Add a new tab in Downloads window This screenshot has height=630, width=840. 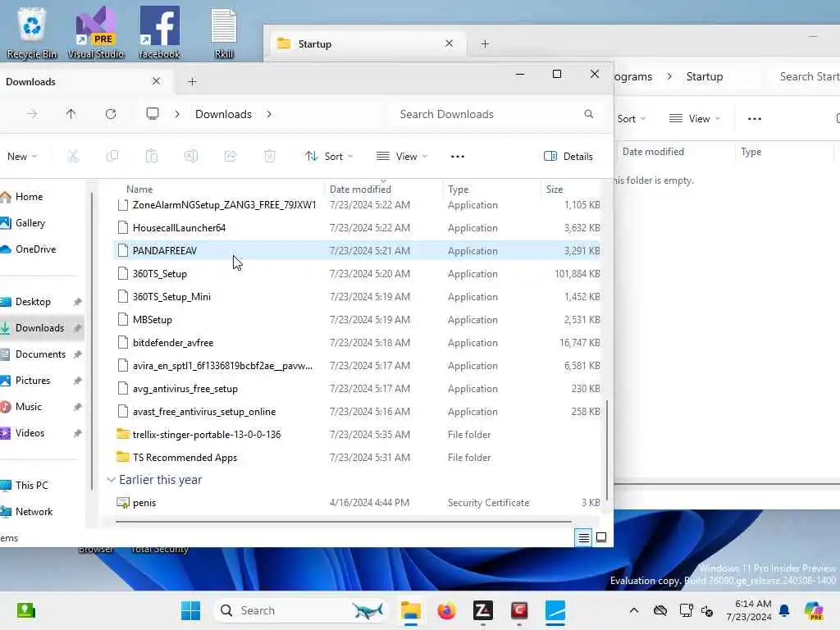pyautogui.click(x=192, y=81)
